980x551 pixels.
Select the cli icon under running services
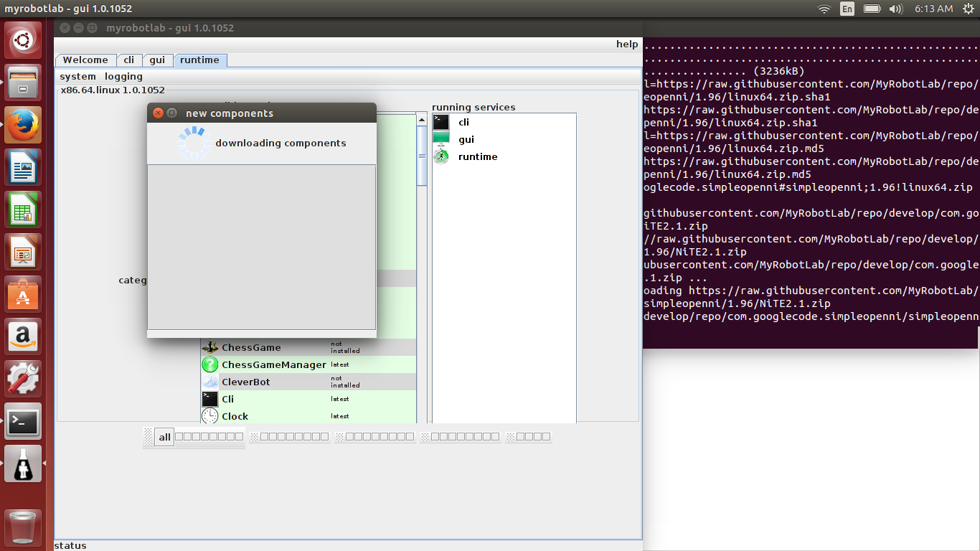(441, 122)
